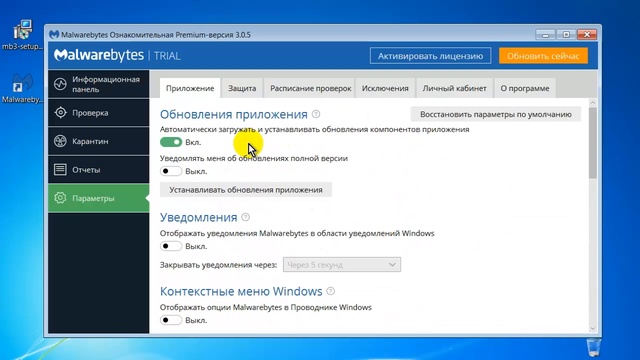The image size is (640, 360).
Task: Click help icon next to Обновления приложения
Action: [316, 114]
